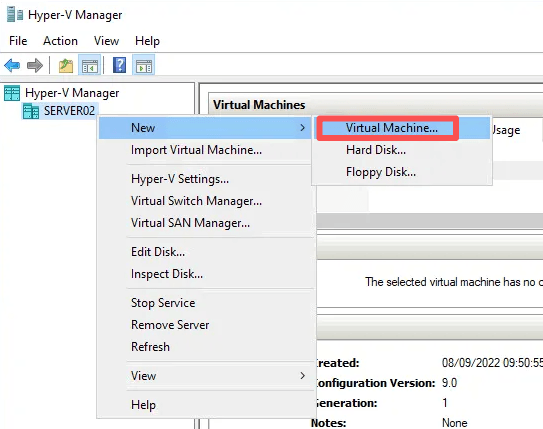Choose Hard Disk... from New submenu
The width and height of the screenshot is (543, 429).
click(x=402, y=150)
